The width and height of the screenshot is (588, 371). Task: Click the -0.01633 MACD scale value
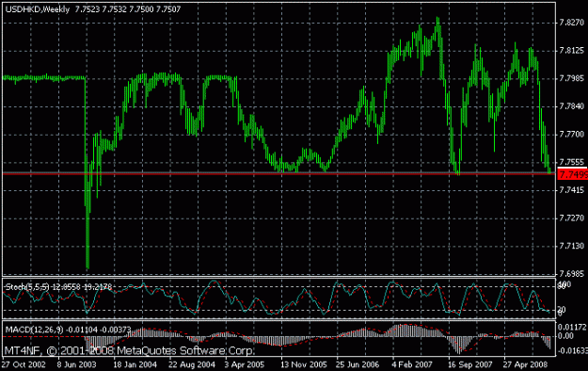(572, 350)
